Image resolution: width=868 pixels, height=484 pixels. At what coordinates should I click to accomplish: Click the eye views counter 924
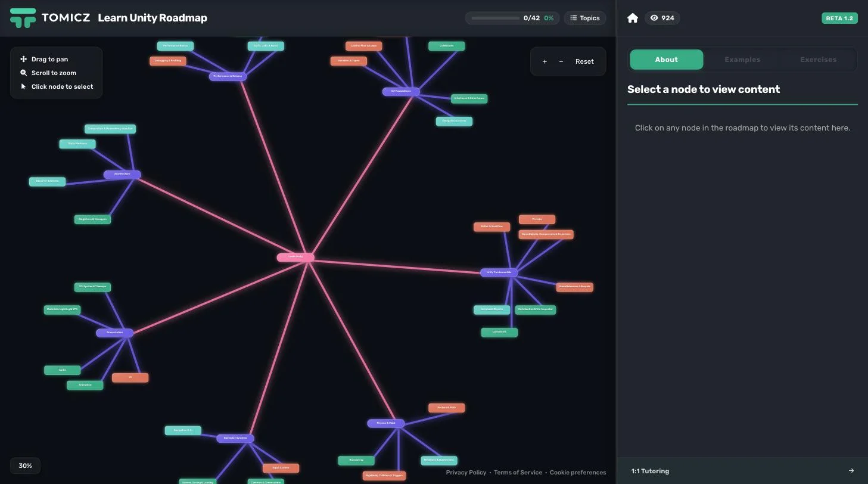tap(662, 18)
